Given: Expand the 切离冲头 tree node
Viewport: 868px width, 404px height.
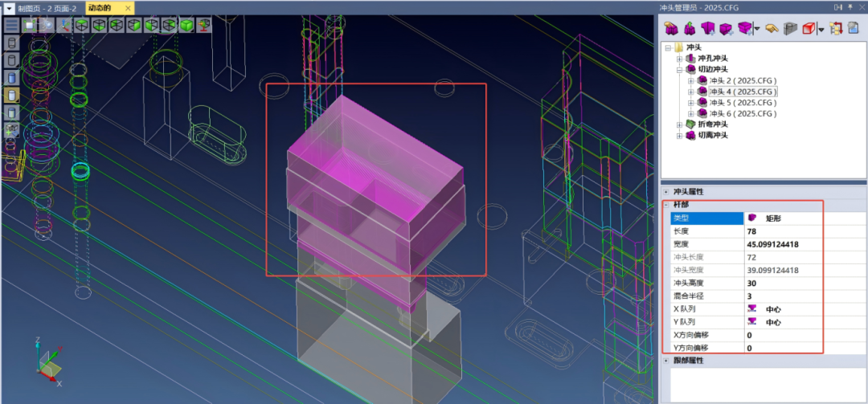Looking at the screenshot, I should (x=679, y=136).
